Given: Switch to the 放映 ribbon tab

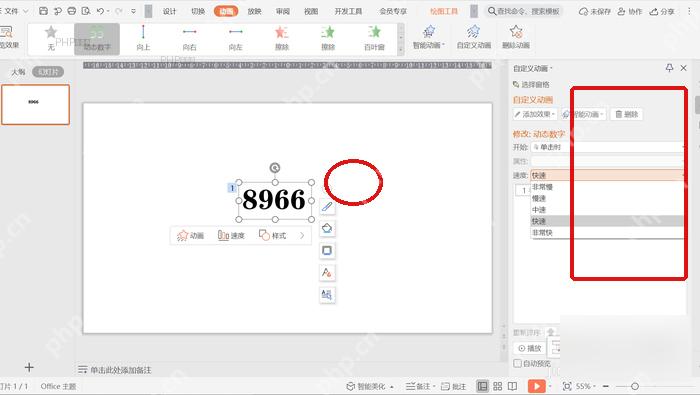Looking at the screenshot, I should pos(254,12).
